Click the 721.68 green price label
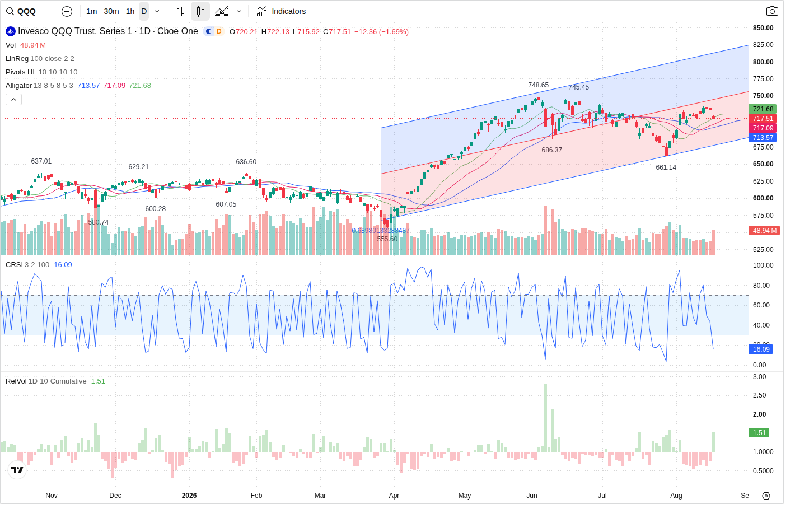795x532 pixels. [763, 109]
